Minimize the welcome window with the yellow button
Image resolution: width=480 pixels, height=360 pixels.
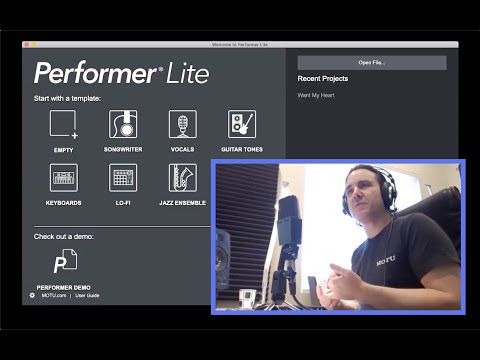(x=34, y=44)
